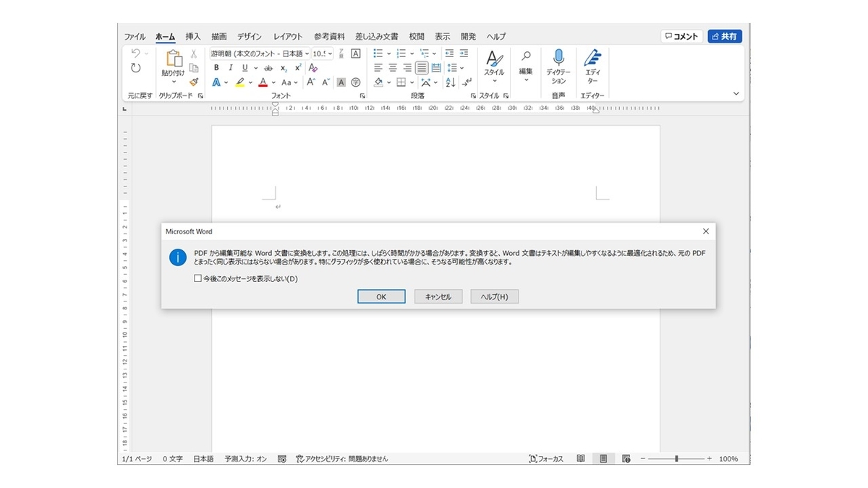868x488 pixels.
Task: Click the Help (H) button in the dialog
Action: 495,296
